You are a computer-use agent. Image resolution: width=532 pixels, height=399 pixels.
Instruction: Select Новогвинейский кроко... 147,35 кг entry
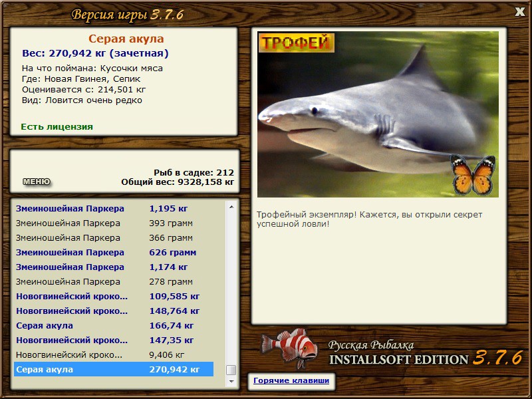pos(114,340)
